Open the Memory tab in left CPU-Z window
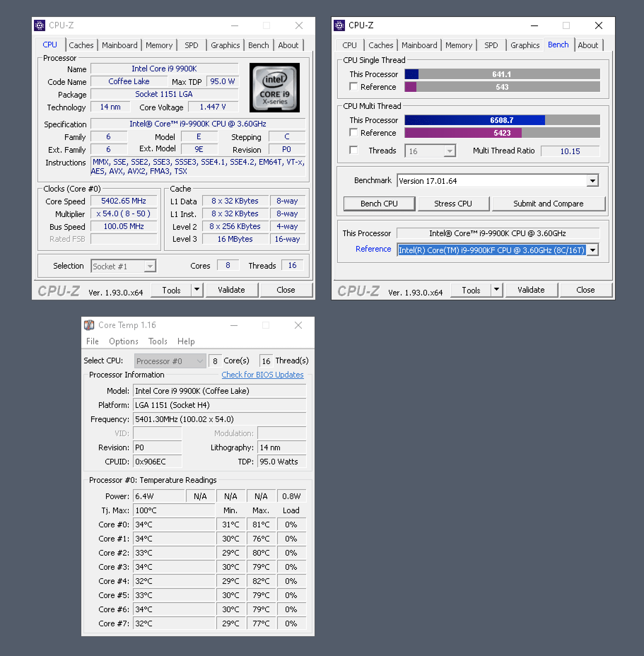 [159, 45]
